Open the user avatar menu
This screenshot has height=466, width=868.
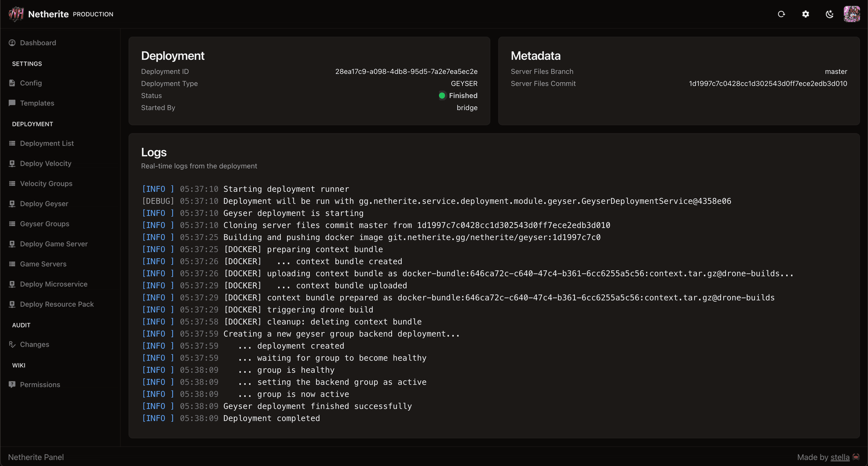(852, 14)
